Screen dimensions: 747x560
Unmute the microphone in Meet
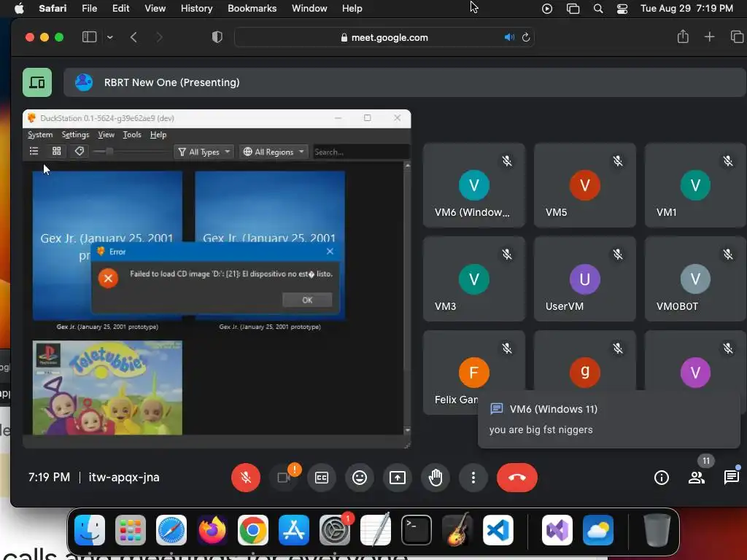click(246, 477)
